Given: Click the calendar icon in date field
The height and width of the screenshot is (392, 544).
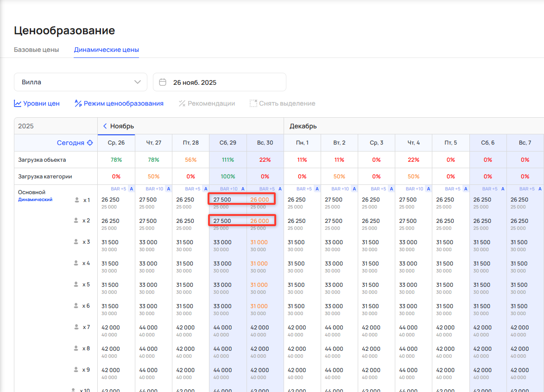Looking at the screenshot, I should 163,82.
